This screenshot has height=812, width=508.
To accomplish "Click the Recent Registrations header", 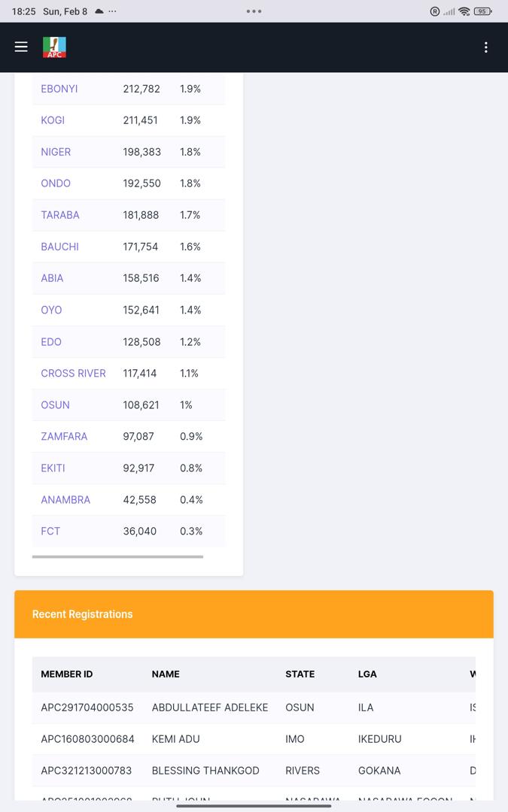I will (82, 614).
